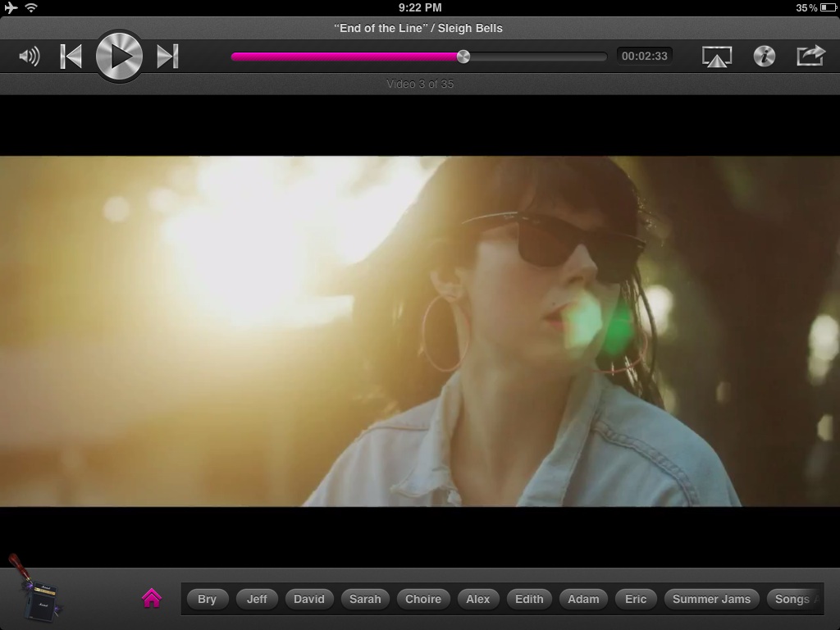
Task: Click the playback progress slider knob
Action: (x=463, y=57)
